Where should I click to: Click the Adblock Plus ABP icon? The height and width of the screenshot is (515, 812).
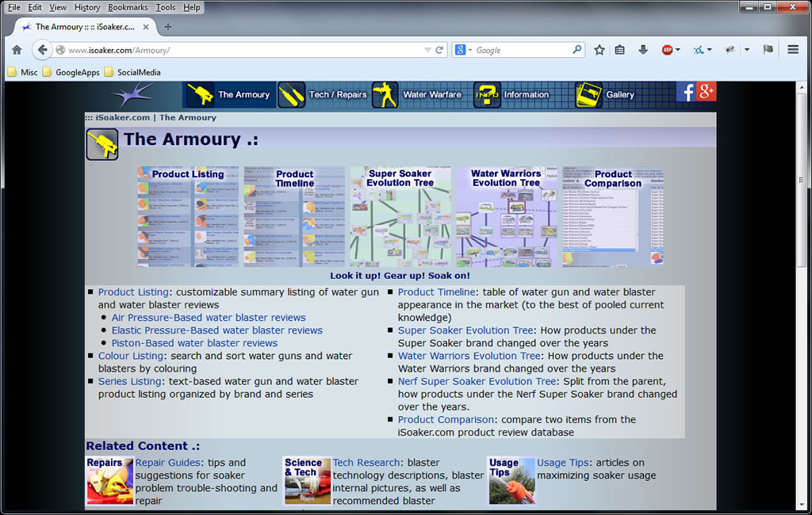pos(667,50)
